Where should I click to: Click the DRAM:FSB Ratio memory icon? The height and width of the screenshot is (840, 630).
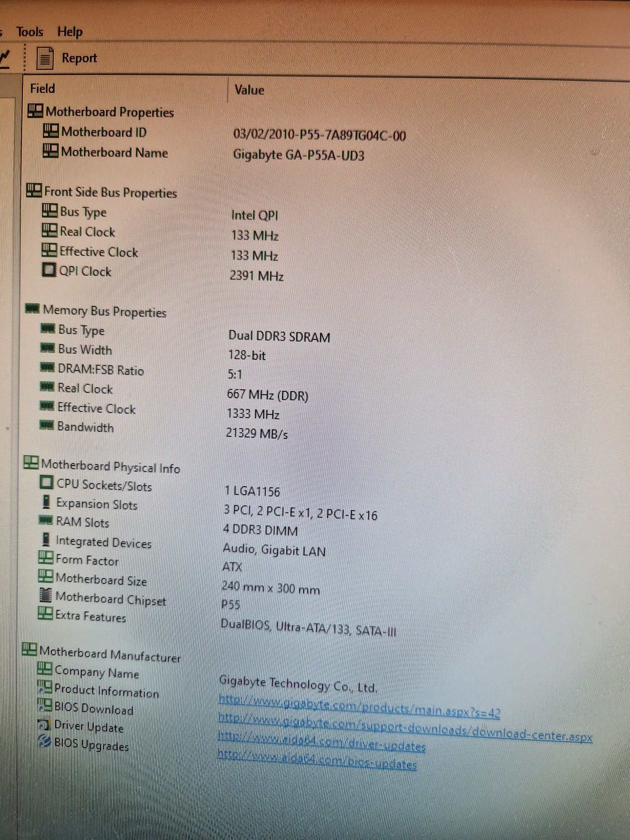[47, 367]
